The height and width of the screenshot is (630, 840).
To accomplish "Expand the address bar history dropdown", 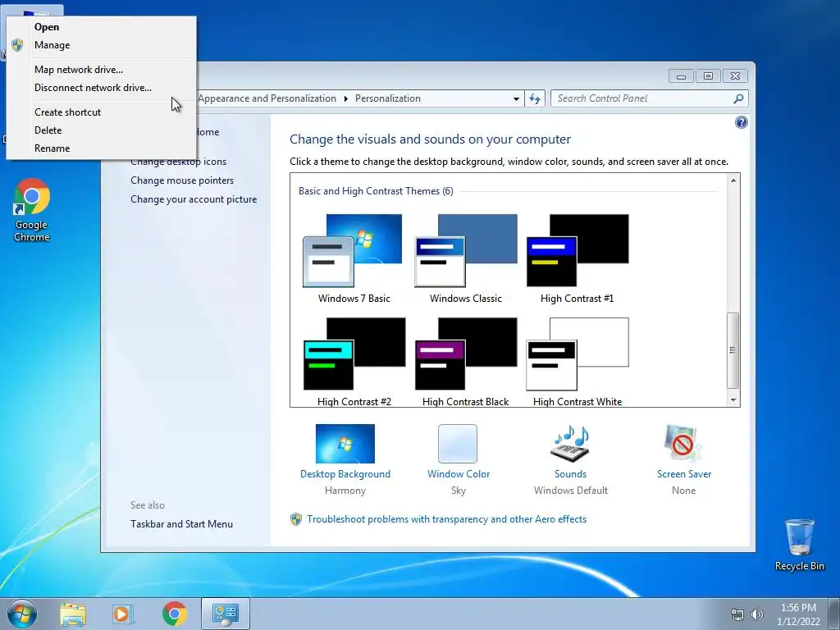I will [x=516, y=98].
